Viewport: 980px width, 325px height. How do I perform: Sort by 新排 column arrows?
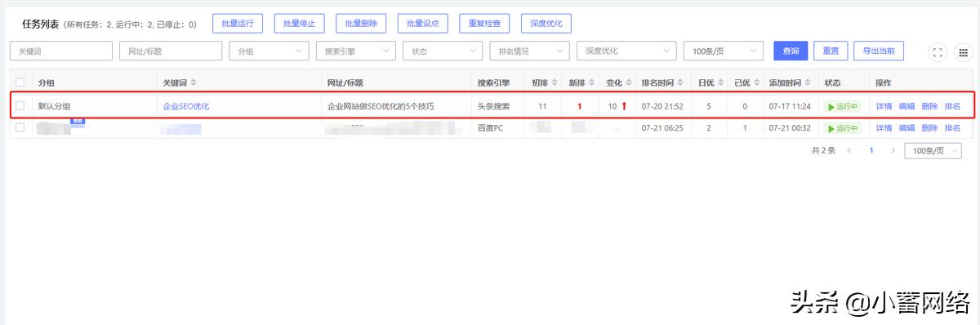(591, 82)
